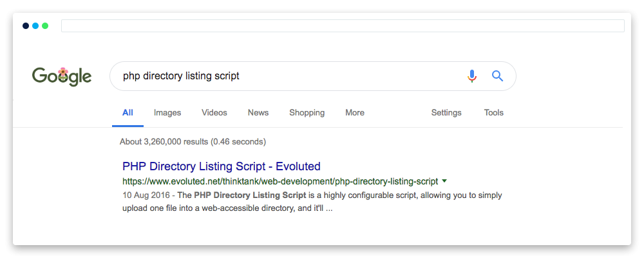Image resolution: width=644 pixels, height=258 pixels.
Task: Click the 'About 3,260,000 results' stats text
Action: (x=193, y=141)
